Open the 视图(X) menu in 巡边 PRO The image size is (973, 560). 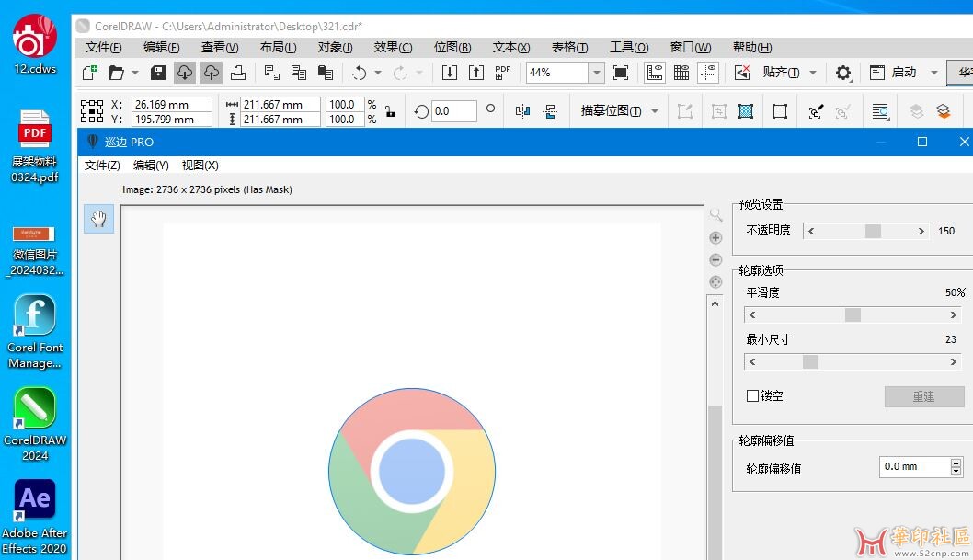click(x=200, y=165)
